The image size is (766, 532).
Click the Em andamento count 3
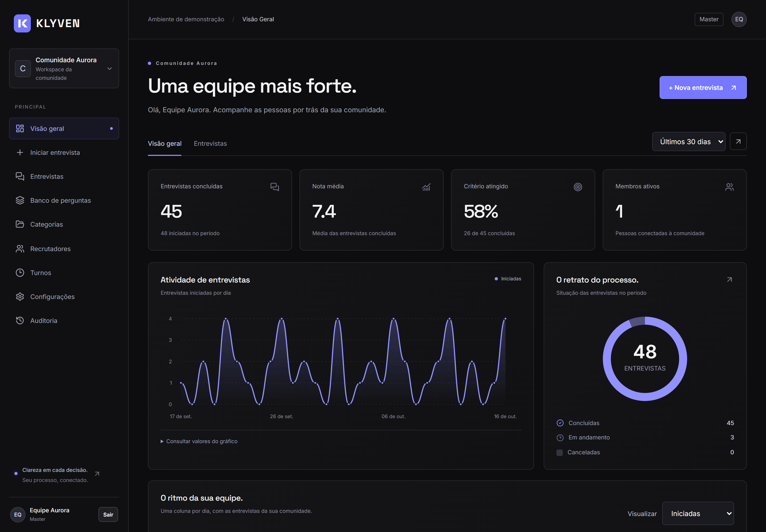pos(732,438)
